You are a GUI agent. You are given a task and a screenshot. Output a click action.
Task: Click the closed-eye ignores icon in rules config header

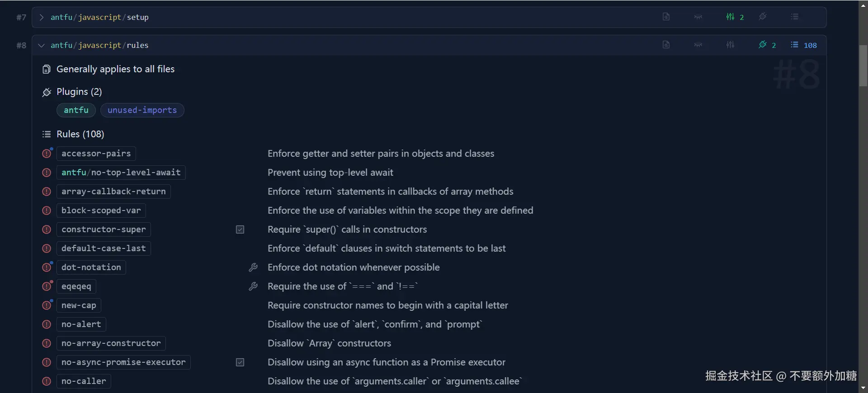tap(698, 45)
